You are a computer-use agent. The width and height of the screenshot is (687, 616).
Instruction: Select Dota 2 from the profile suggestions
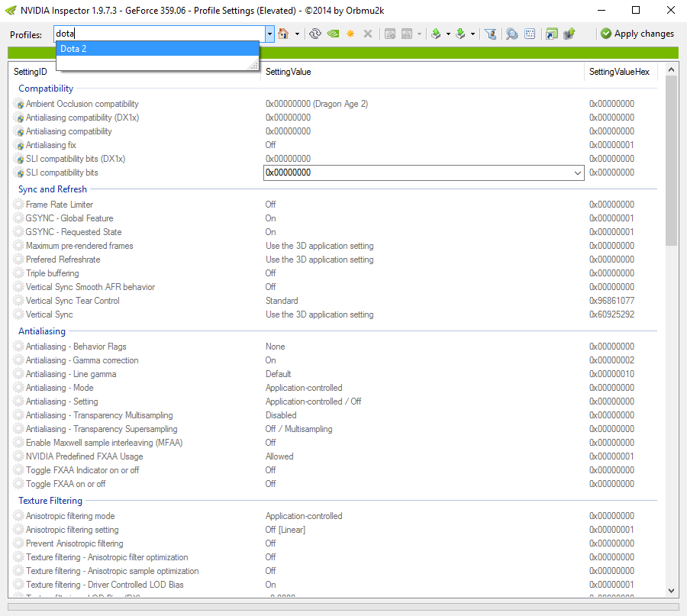point(157,49)
